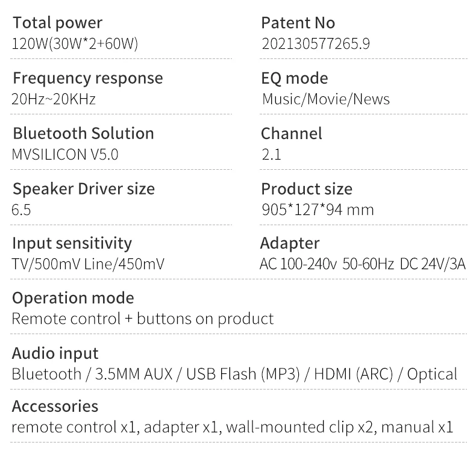Click the Speaker Driver size heading
476x466 pixels.
point(83,188)
